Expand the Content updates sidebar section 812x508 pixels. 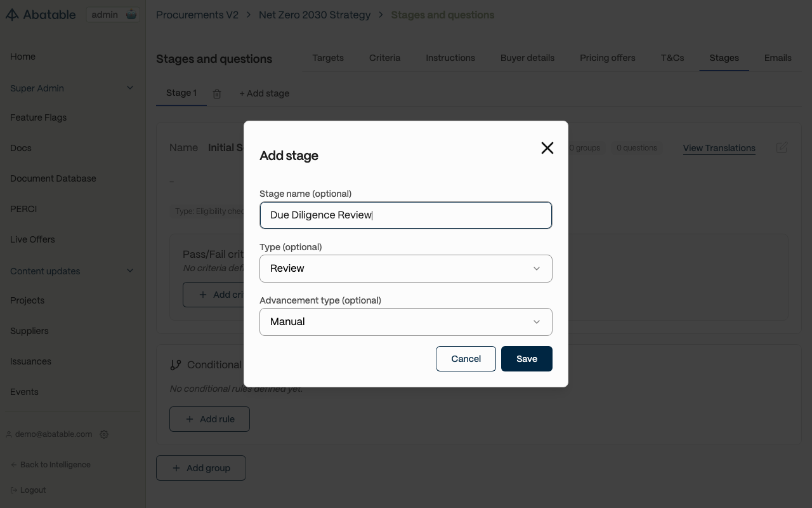(x=130, y=271)
